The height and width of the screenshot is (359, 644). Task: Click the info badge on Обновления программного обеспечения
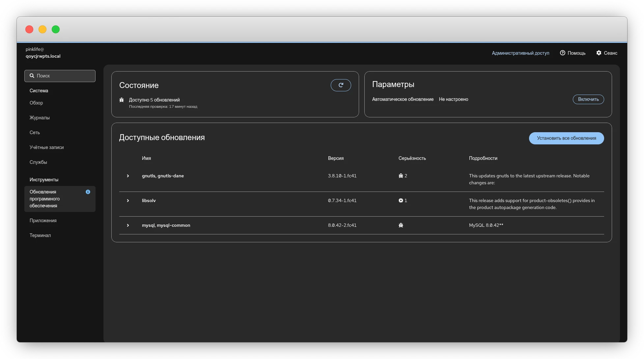[88, 192]
